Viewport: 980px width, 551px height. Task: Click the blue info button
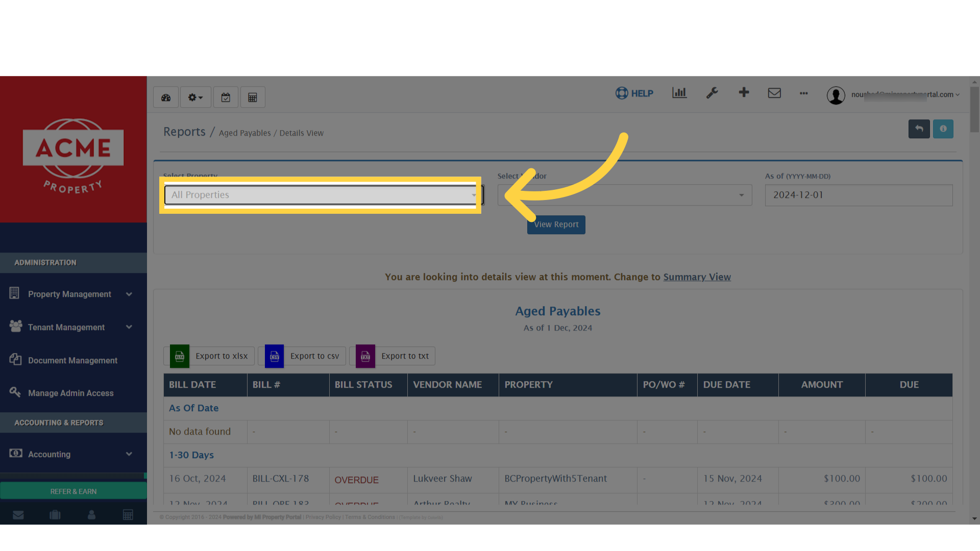(943, 129)
